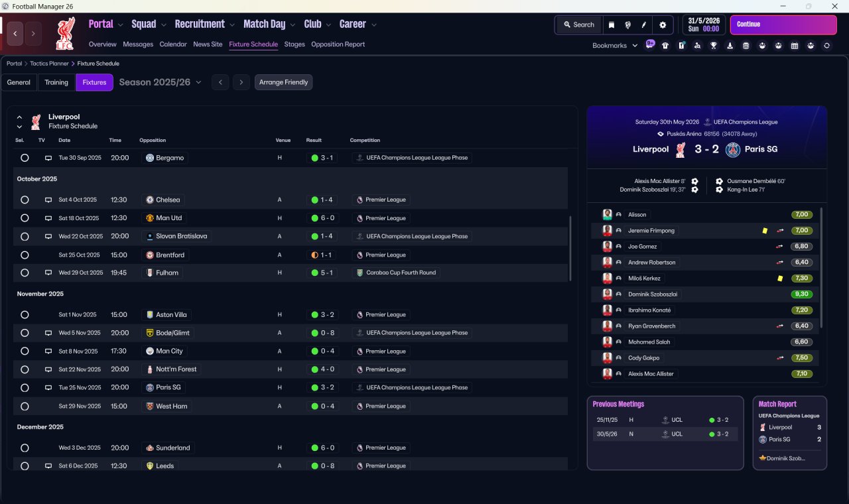The width and height of the screenshot is (849, 504).
Task: Click substitution arrow icon beside Joe Gomez
Action: pyautogui.click(x=781, y=247)
